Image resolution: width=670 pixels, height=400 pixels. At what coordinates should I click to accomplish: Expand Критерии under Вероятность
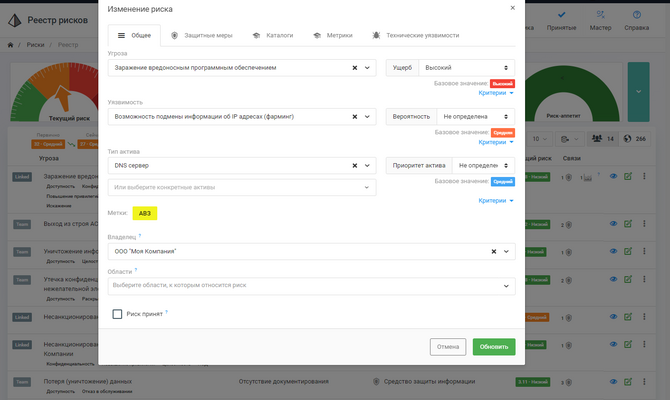[496, 142]
